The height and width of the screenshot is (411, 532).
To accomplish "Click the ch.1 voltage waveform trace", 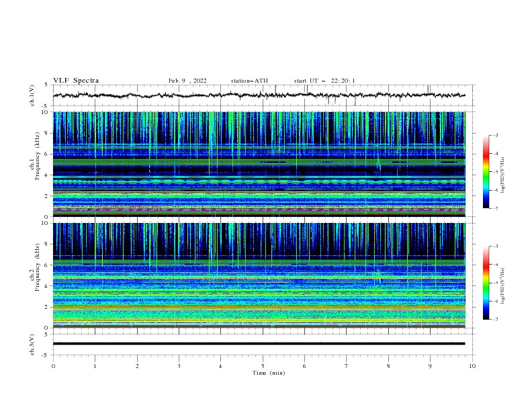I will 259,95.
